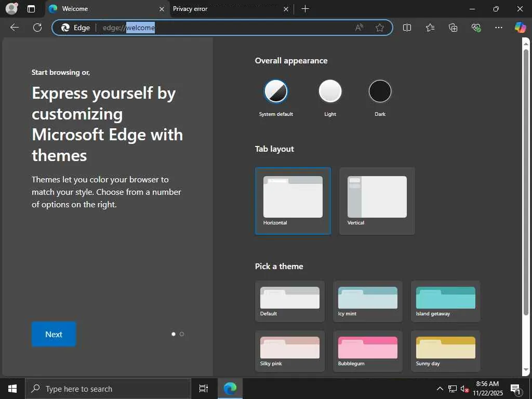Screen dimensions: 532x399
Task: Open the Windows Start menu
Action: click(12, 389)
